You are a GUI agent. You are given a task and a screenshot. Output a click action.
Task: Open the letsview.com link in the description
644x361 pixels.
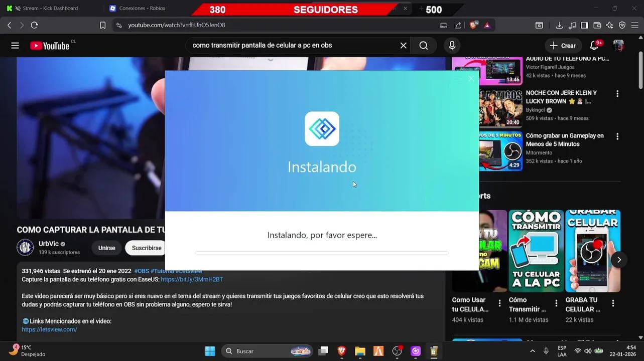49,329
